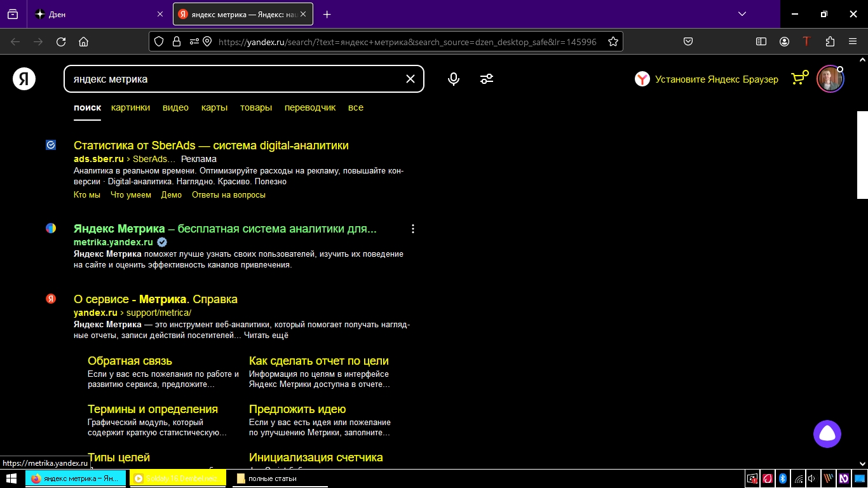Open Термины и определения sitelink

(153, 409)
